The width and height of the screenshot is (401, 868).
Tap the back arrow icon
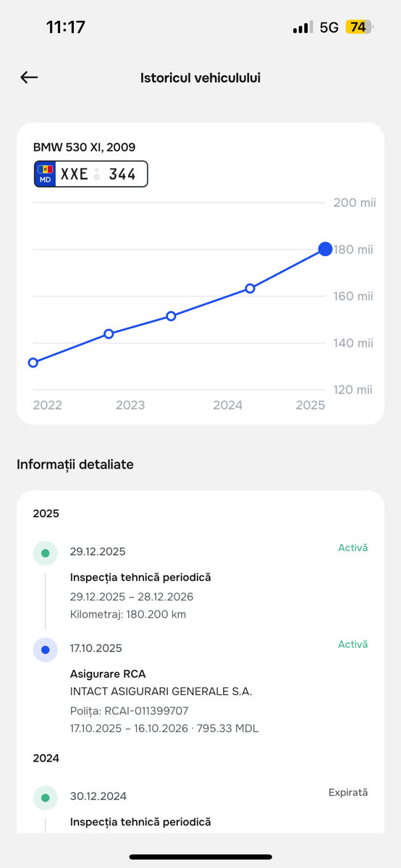point(29,77)
